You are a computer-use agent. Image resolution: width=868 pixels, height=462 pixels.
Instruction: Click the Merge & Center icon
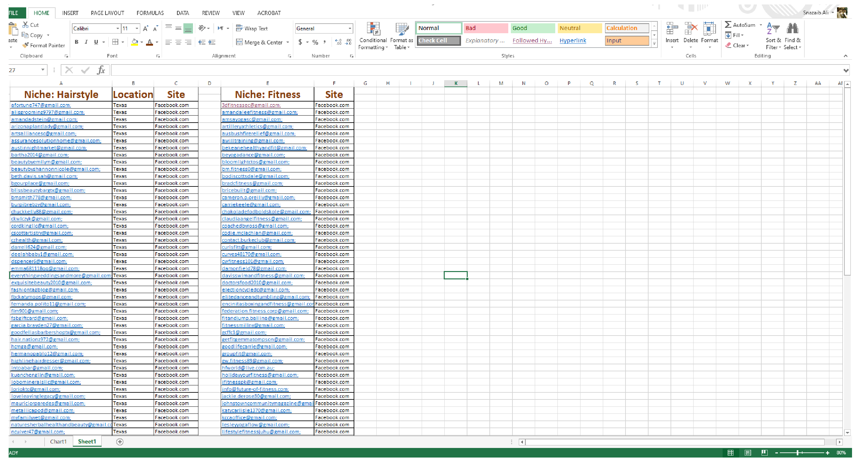[240, 42]
